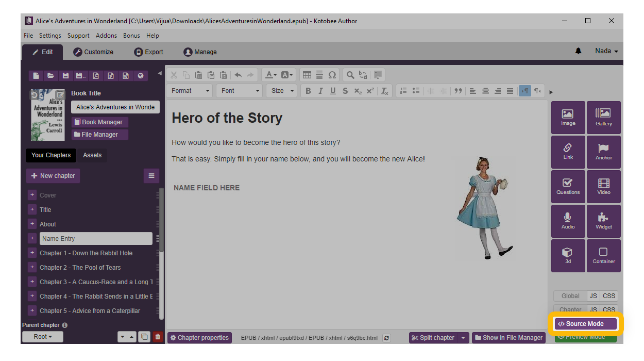
Task: Open the Format dropdown
Action: [190, 91]
